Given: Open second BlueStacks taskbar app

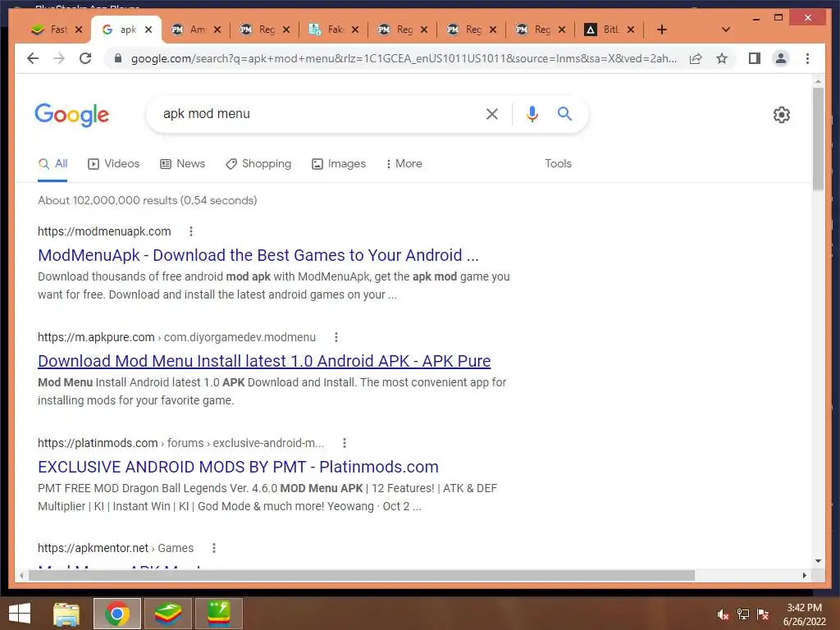Looking at the screenshot, I should pos(218,614).
